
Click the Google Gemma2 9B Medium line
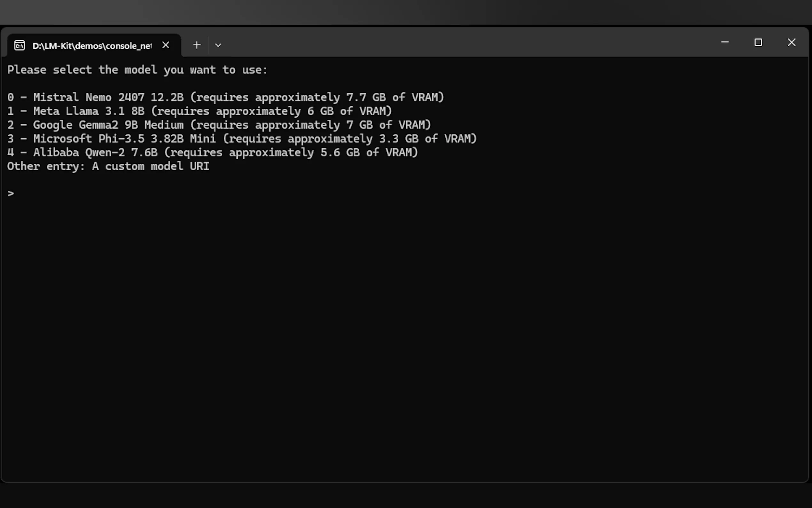219,125
